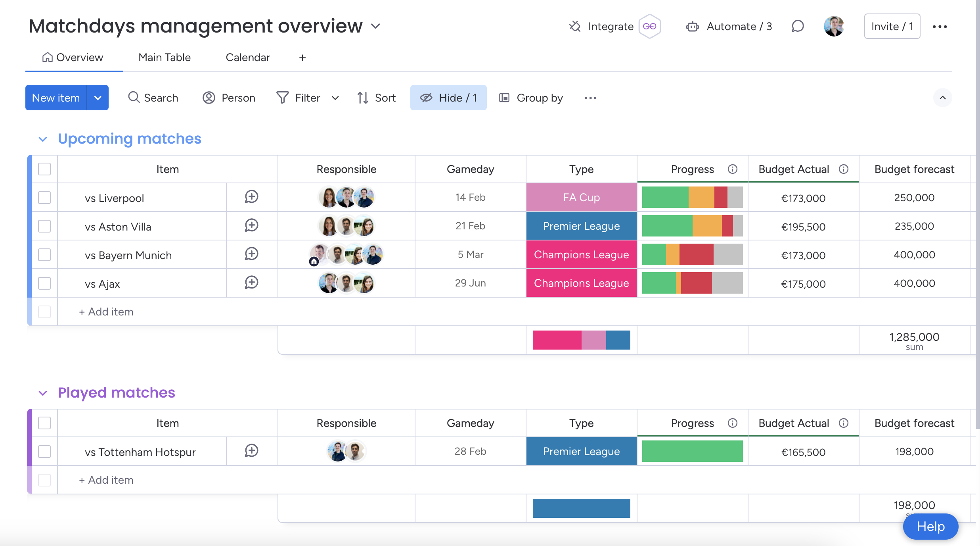Click Progress info icon in Played matches
Viewport: 980px width, 546px height.
[733, 423]
